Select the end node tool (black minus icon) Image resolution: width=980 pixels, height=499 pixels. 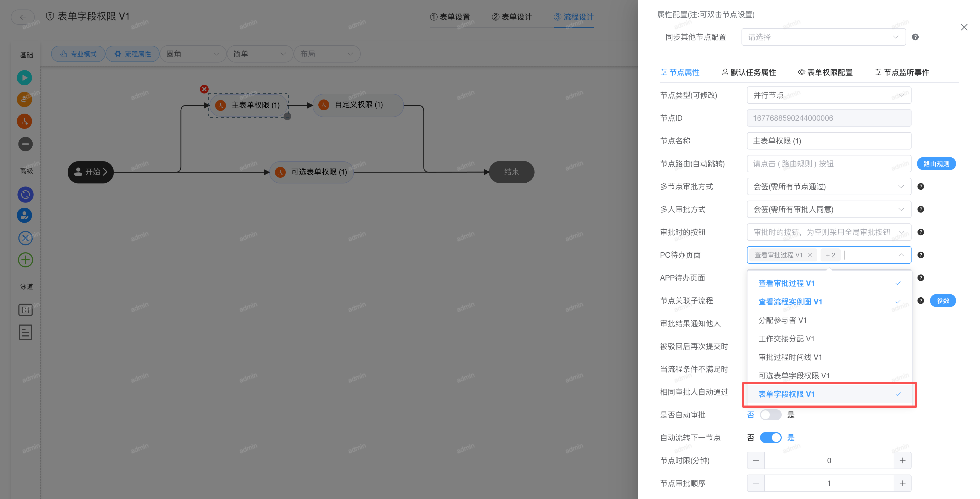point(24,144)
